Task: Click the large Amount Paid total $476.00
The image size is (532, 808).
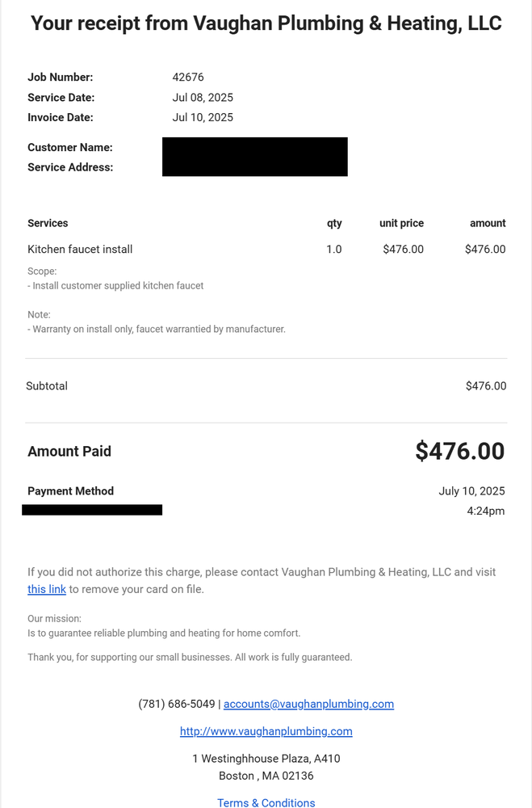Action: pos(459,452)
